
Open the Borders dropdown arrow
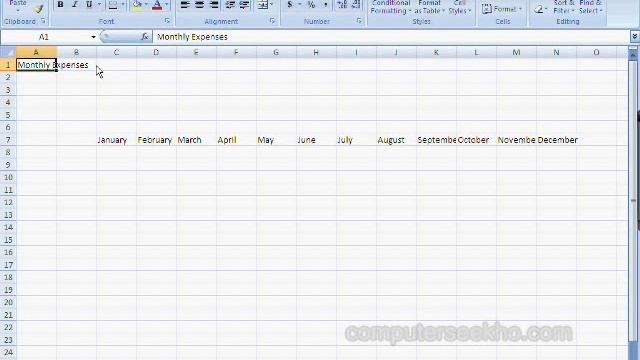pos(123,4)
